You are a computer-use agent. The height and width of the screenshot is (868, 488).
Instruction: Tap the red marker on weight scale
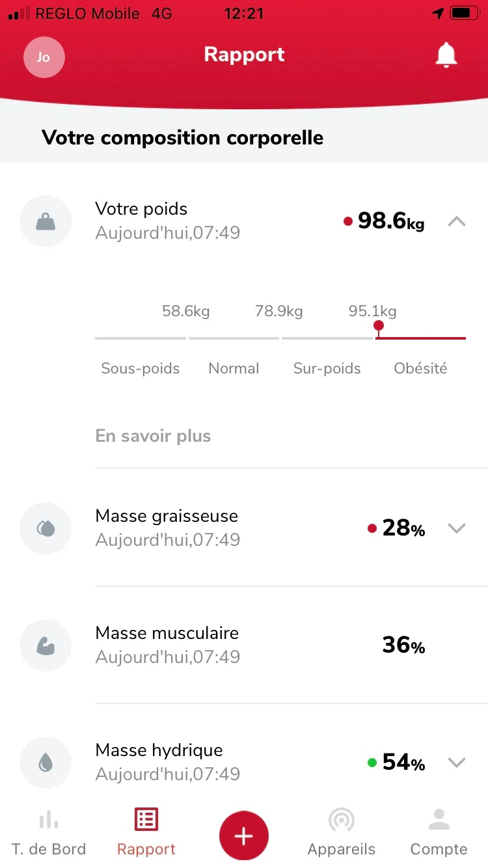click(379, 326)
